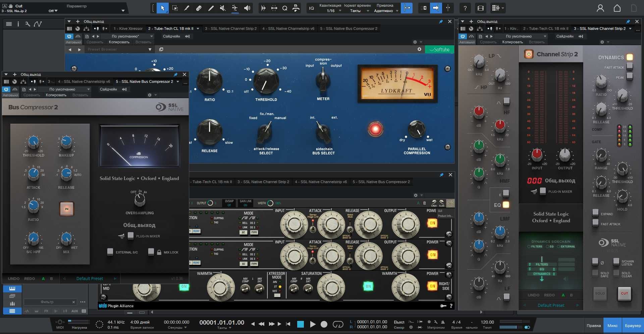Open the user account icon
The height and width of the screenshot is (334, 644).
pos(600,8)
